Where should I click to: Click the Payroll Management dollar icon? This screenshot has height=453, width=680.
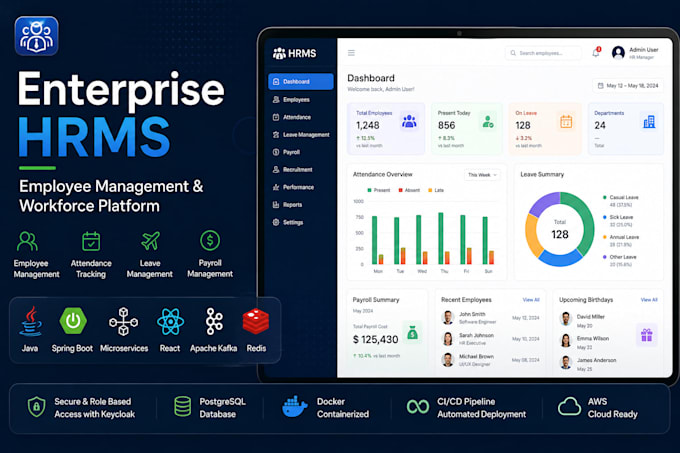pyautogui.click(x=210, y=241)
